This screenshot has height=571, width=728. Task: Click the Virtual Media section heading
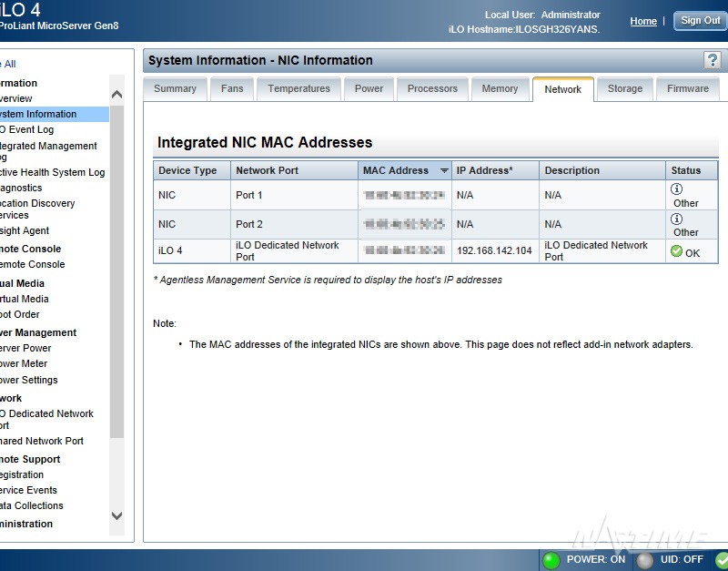[x=22, y=283]
